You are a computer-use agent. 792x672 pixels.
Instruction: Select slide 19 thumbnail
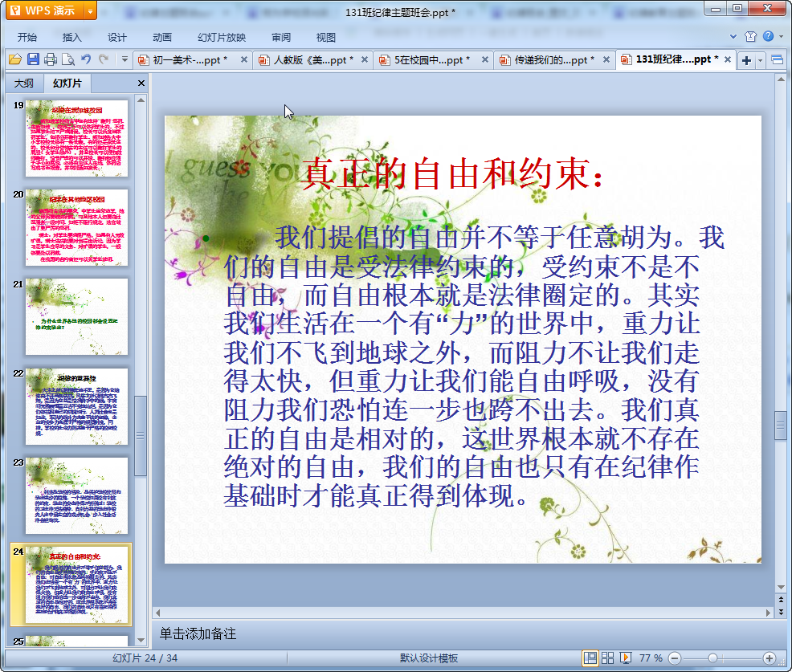77,138
